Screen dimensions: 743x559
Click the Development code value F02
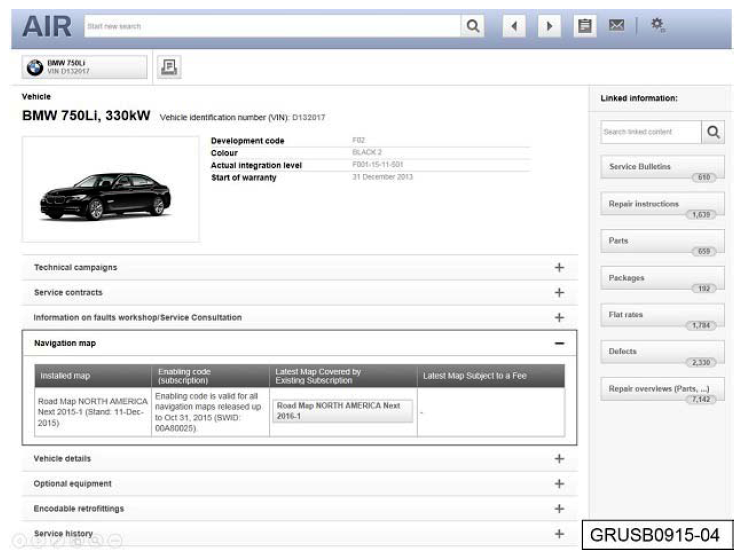(359, 140)
